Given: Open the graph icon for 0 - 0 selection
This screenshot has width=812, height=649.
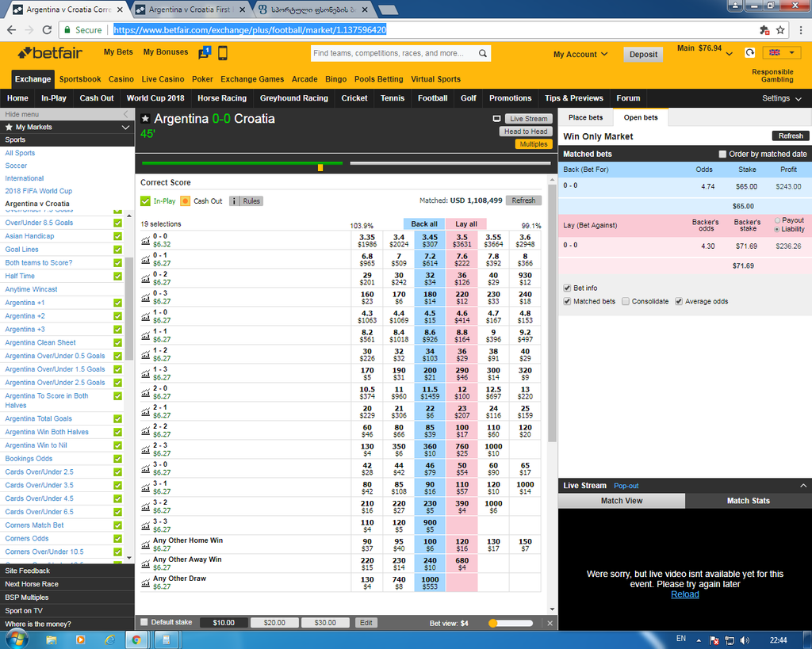Looking at the screenshot, I should 146,241.
